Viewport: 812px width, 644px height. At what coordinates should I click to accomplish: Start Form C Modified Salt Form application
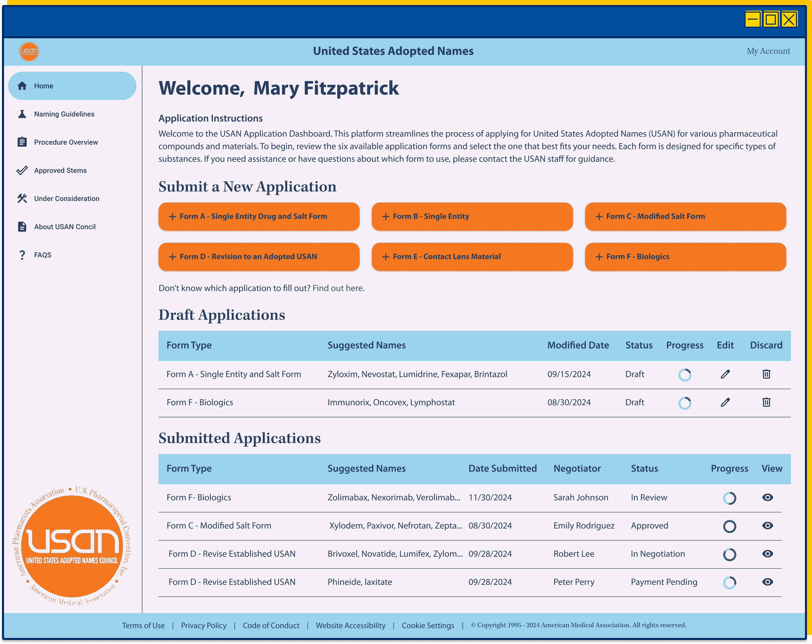(x=685, y=217)
